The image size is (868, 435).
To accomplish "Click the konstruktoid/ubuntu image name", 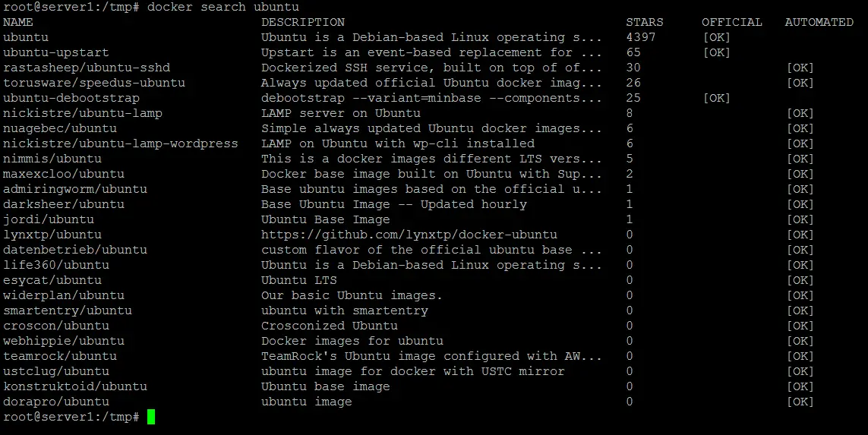I will [x=75, y=386].
